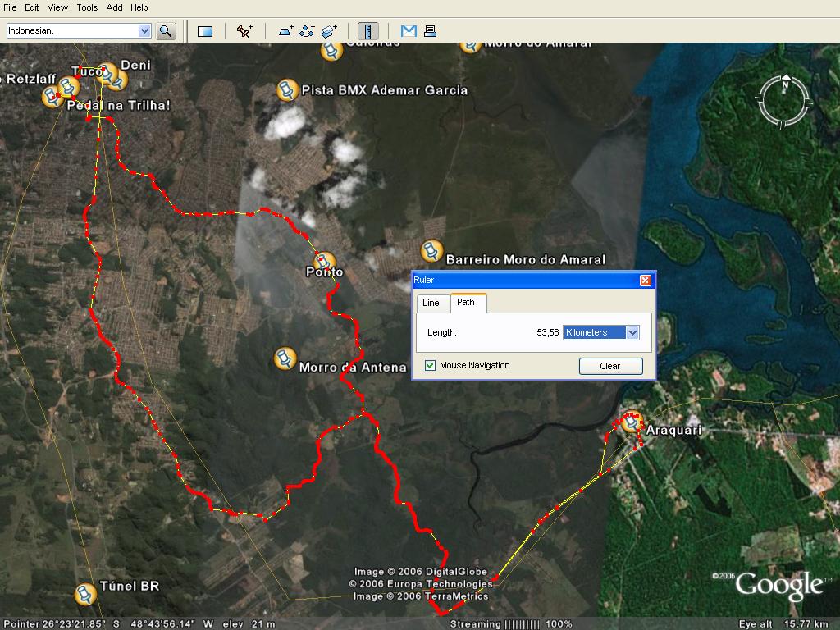This screenshot has height=630, width=840.
Task: Open the Add menu
Action: [x=114, y=7]
